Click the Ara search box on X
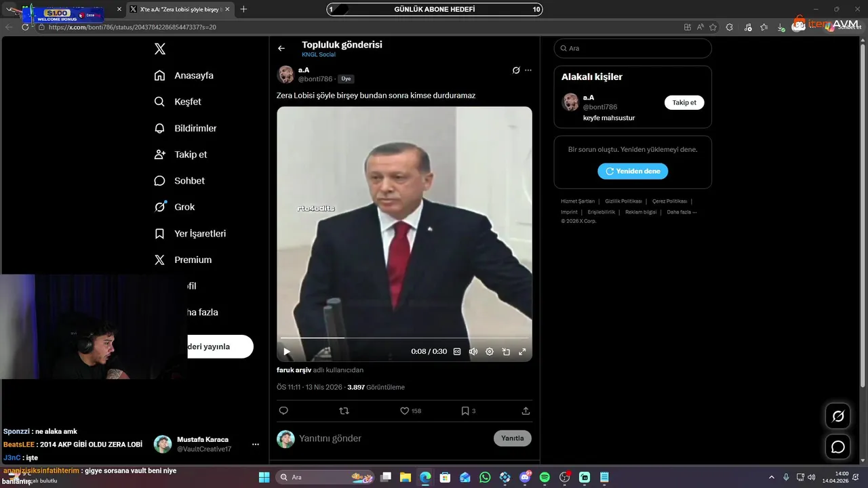The width and height of the screenshot is (868, 488). point(633,48)
